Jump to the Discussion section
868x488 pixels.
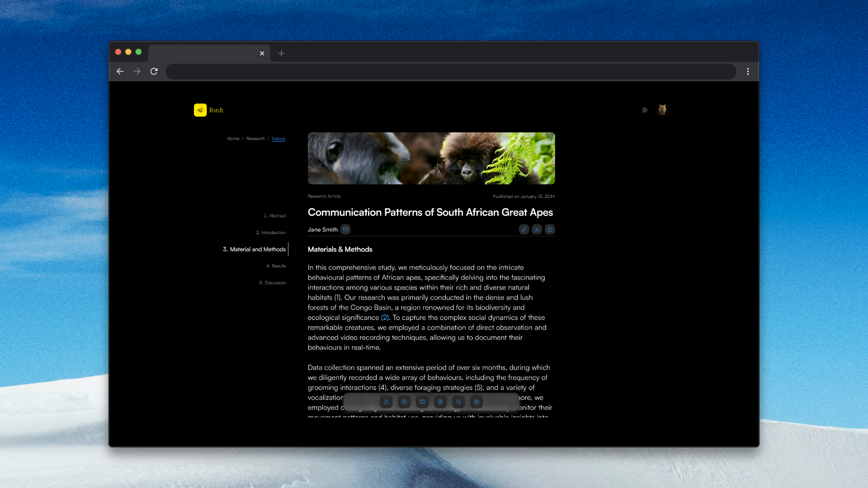point(272,283)
